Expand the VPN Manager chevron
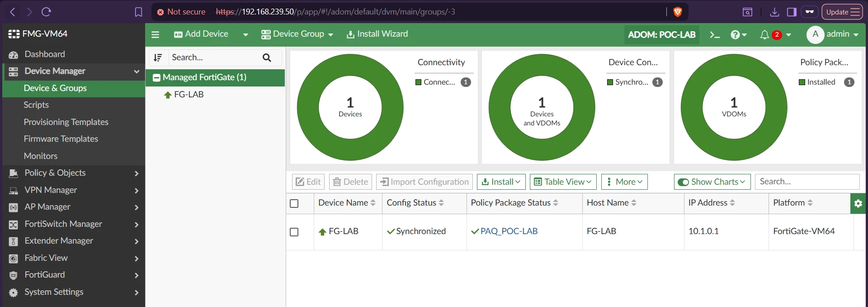 137,191
